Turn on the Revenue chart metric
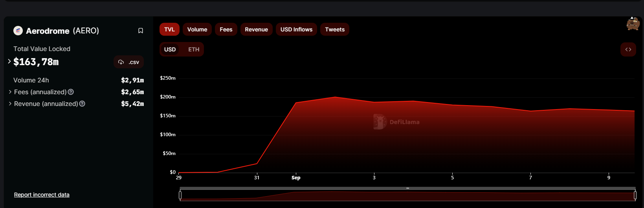 [256, 29]
